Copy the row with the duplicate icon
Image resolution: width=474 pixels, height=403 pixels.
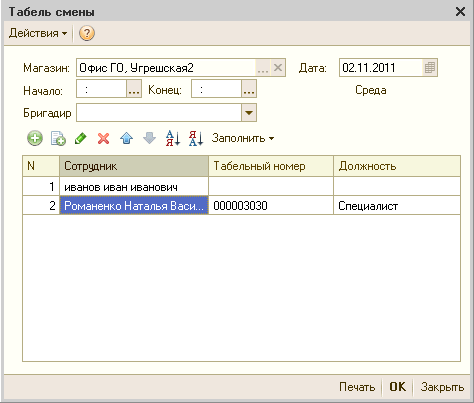(58, 138)
